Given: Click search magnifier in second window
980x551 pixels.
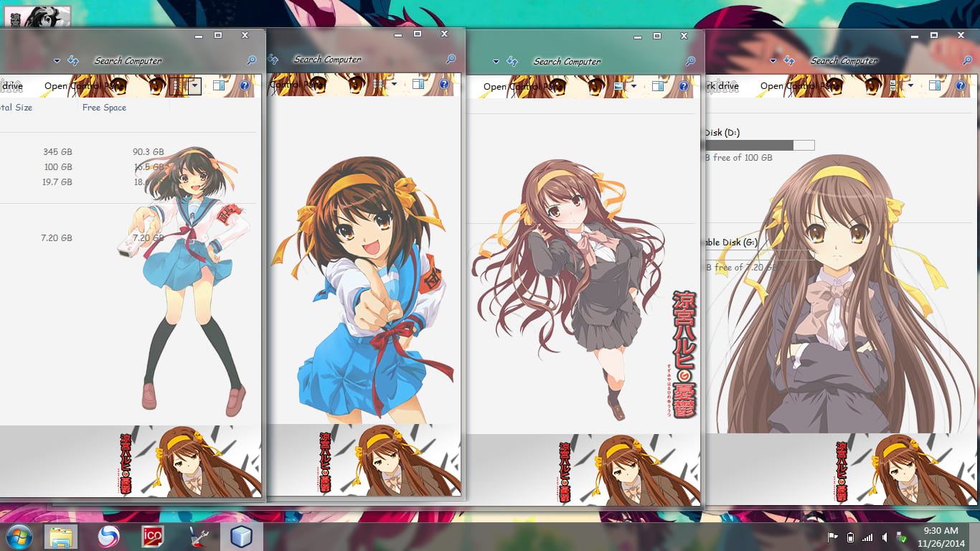Looking at the screenshot, I should tap(451, 60).
